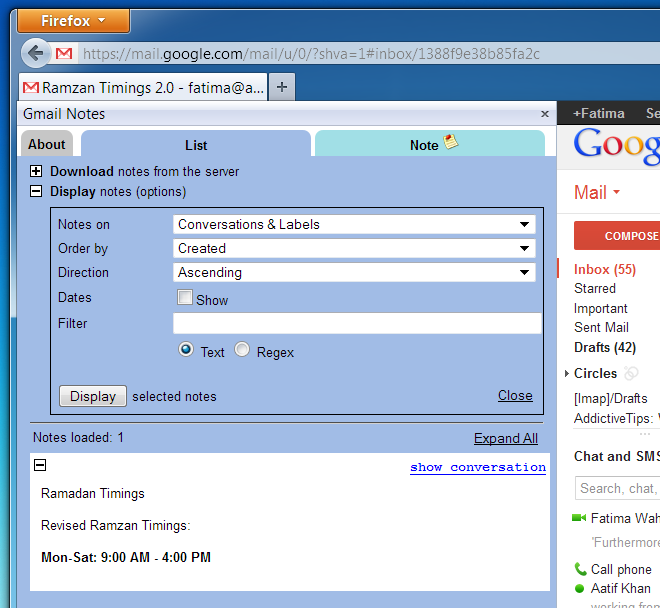Open the Starred folder

point(595,288)
